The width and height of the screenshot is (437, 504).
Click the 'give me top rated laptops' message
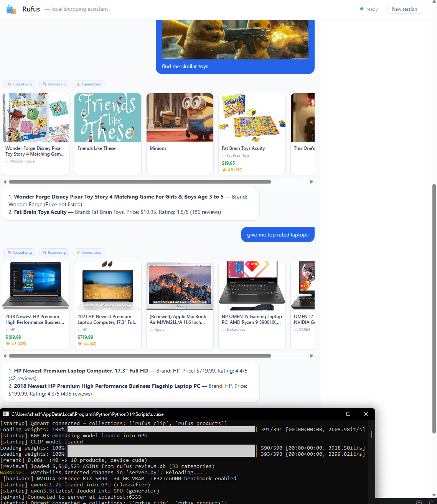pyautogui.click(x=278, y=235)
